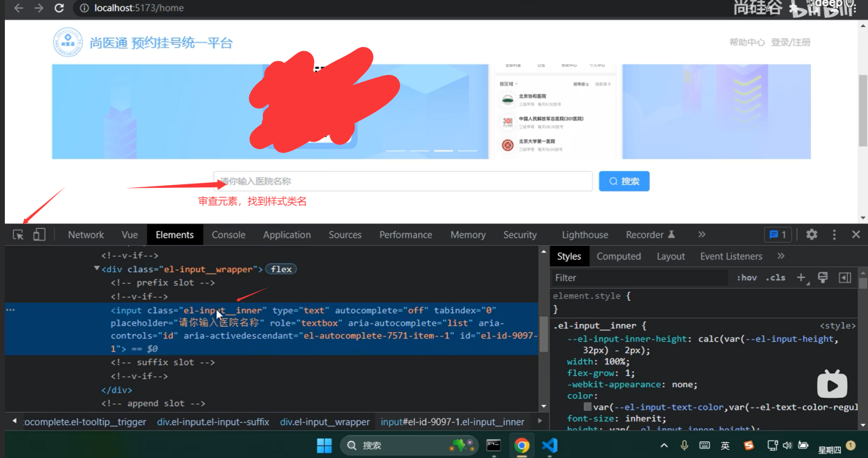Open the Windows Start menu

point(324,446)
